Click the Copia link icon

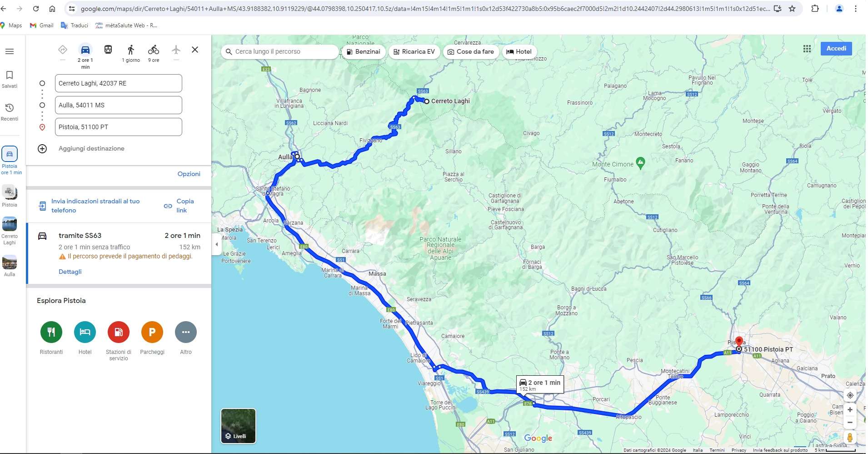click(x=168, y=206)
